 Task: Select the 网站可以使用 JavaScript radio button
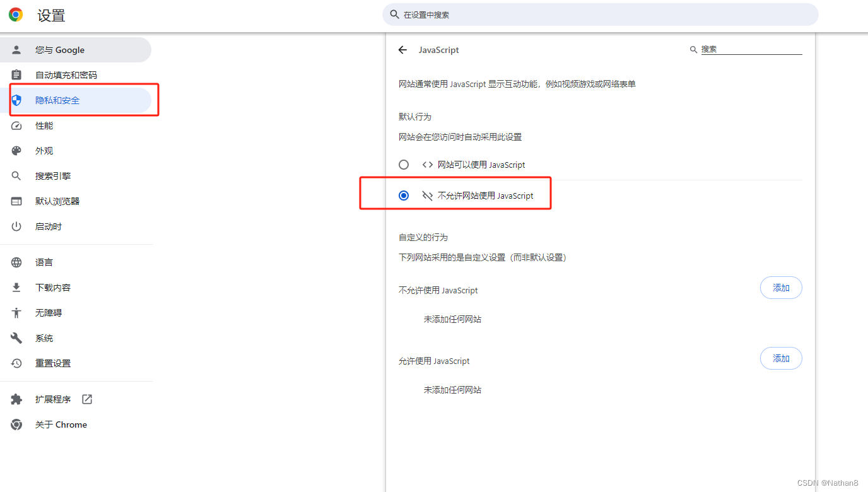[x=404, y=164]
